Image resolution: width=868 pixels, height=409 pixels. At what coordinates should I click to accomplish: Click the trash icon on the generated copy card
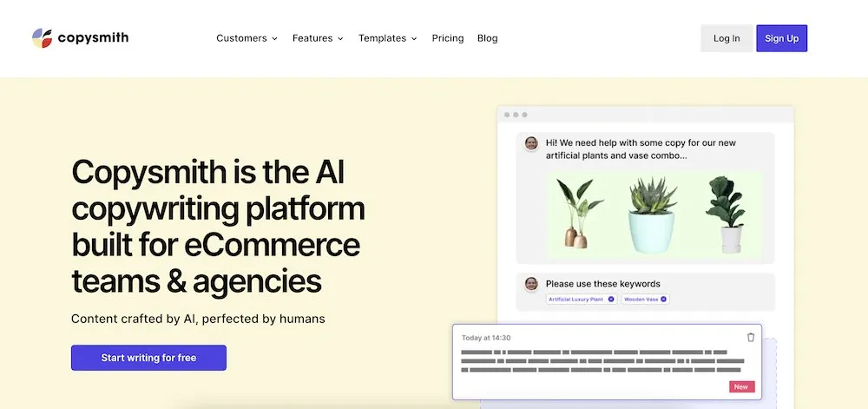pyautogui.click(x=751, y=338)
